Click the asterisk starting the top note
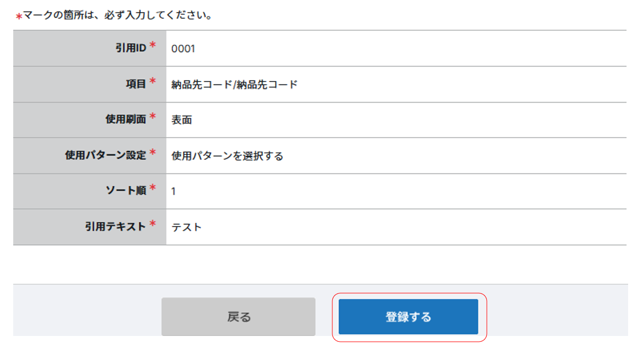Screen dimensions: 644x346 click(x=19, y=16)
